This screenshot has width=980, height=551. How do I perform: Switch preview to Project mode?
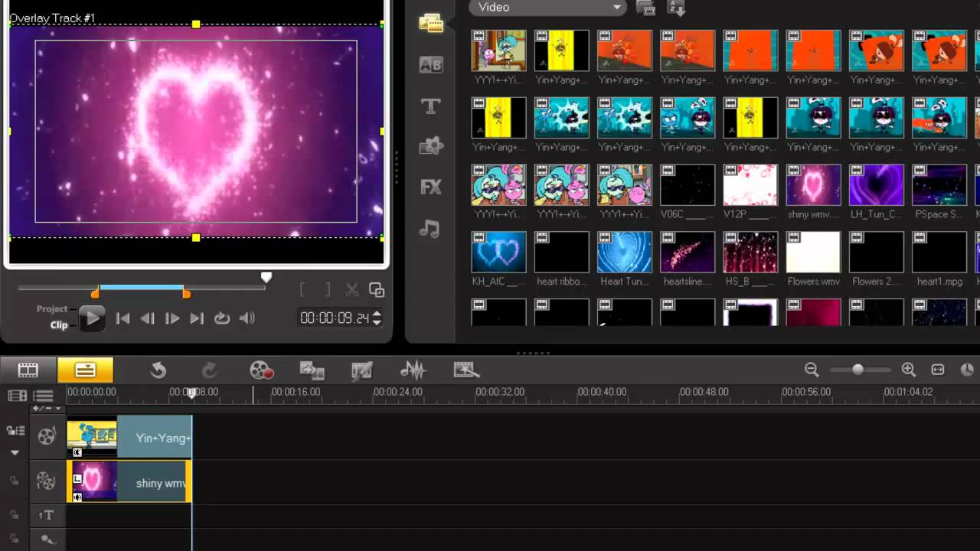click(x=52, y=309)
